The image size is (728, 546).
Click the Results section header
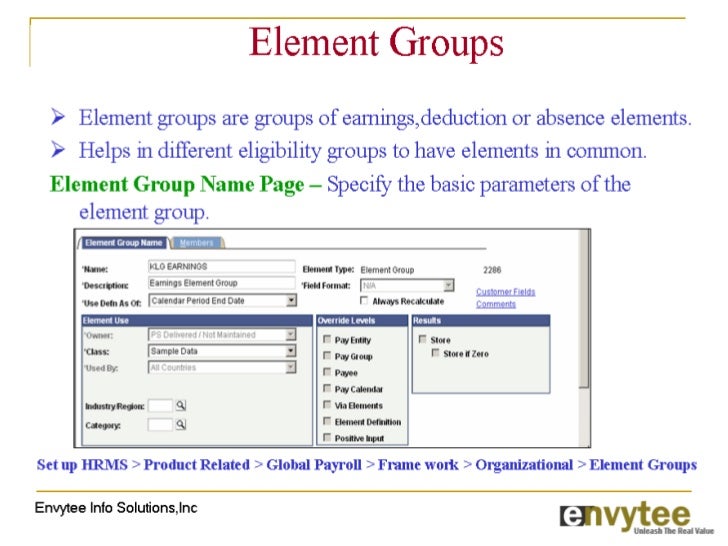click(481, 320)
